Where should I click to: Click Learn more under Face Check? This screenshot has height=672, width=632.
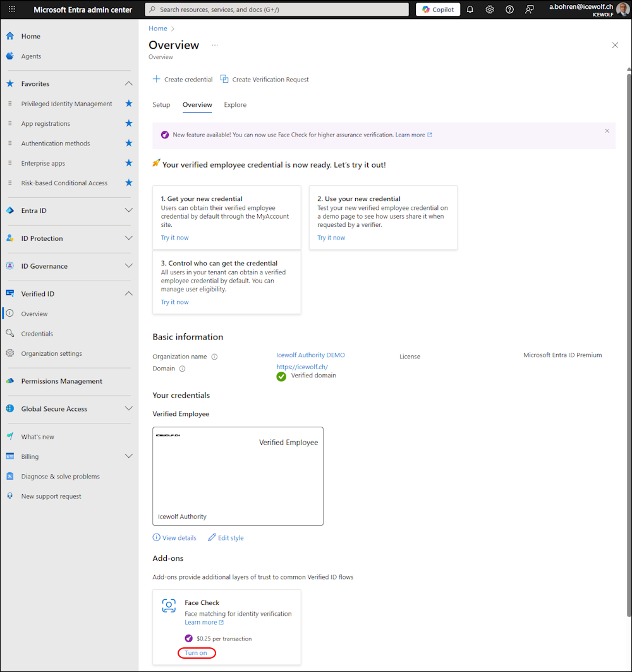coord(204,622)
